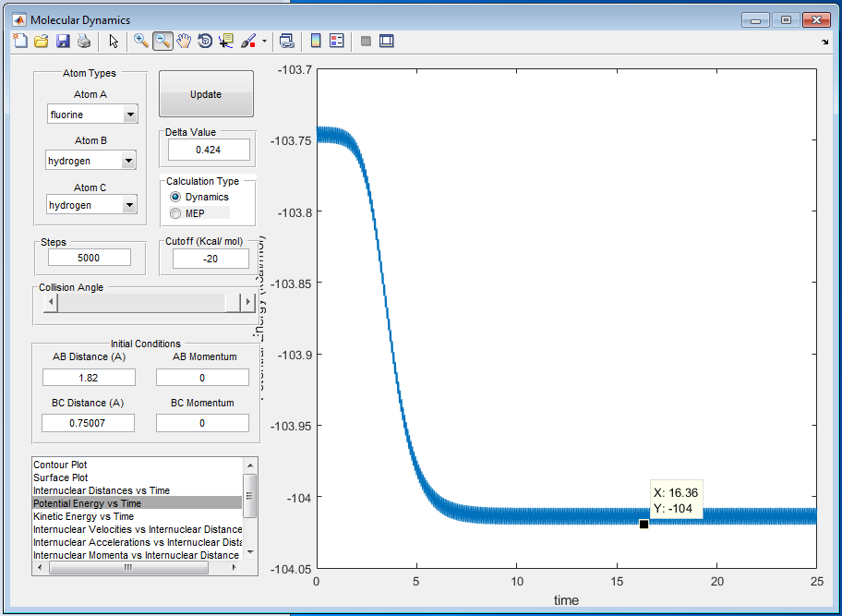Close the Molecular Dynamics window

point(816,20)
